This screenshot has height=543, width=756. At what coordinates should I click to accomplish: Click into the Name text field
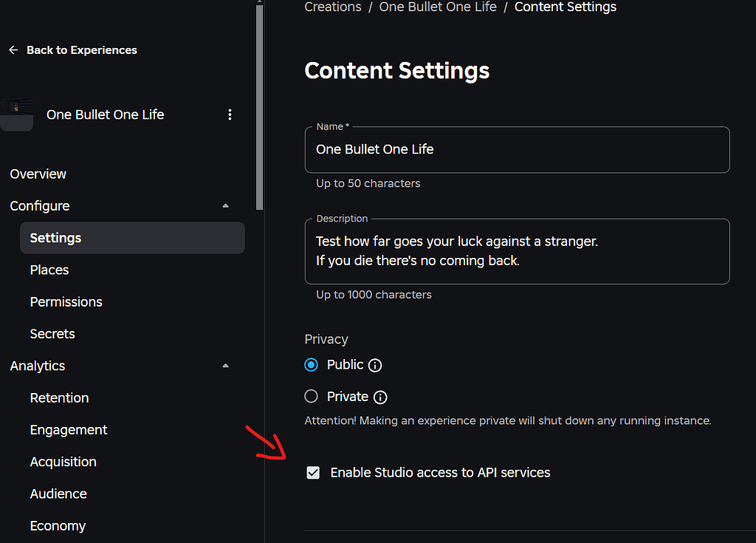coord(517,150)
